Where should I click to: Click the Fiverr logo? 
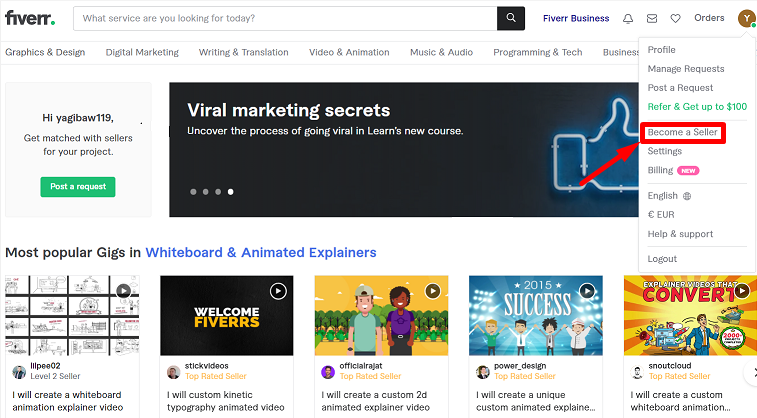(x=30, y=18)
